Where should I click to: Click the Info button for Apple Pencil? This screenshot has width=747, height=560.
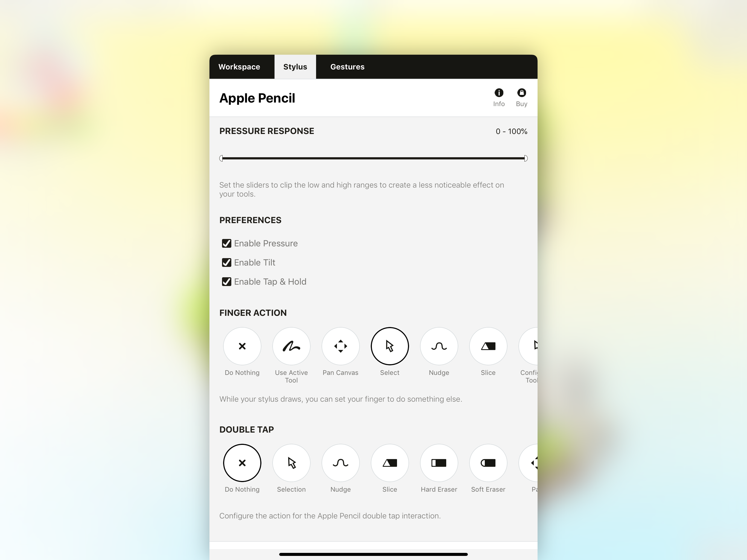(x=499, y=93)
